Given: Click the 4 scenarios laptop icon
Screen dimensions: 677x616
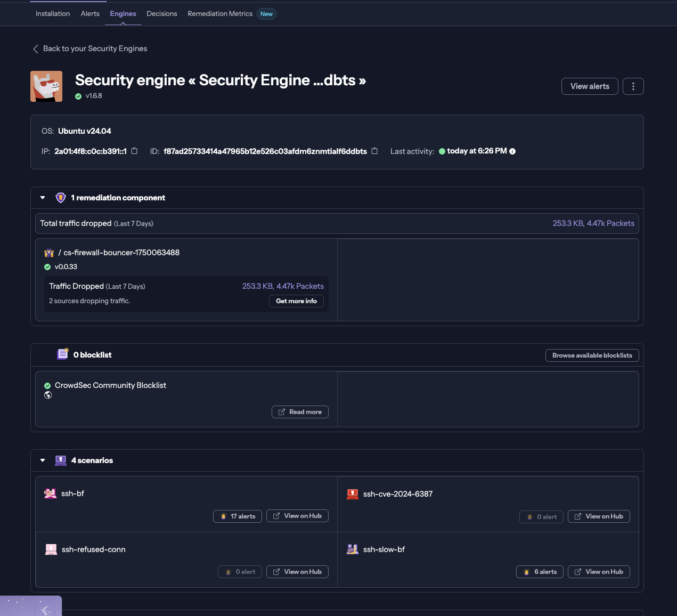Looking at the screenshot, I should 61,460.
